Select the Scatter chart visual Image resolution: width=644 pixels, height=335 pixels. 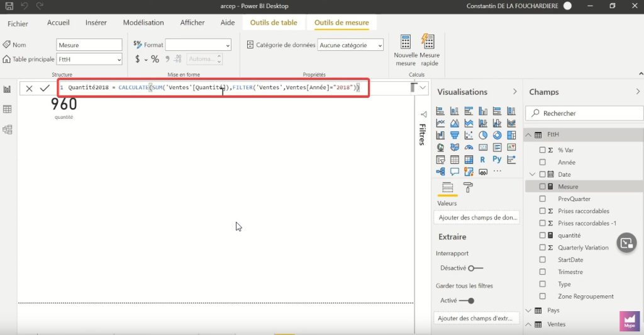pyautogui.click(x=469, y=135)
